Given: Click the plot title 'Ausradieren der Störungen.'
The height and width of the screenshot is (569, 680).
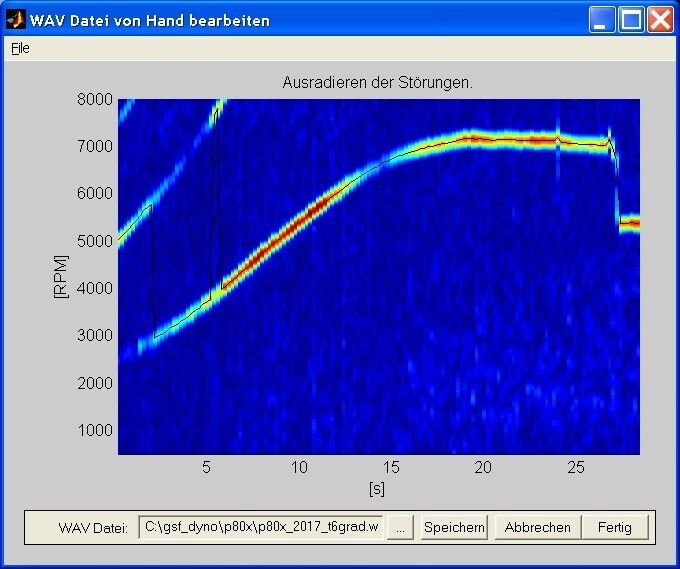Looking at the screenshot, I should (377, 83).
